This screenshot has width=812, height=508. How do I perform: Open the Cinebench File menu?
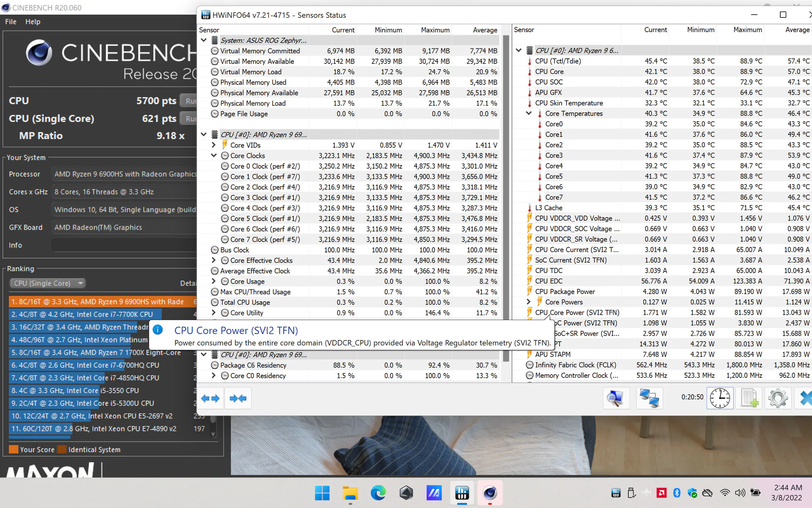[x=11, y=21]
